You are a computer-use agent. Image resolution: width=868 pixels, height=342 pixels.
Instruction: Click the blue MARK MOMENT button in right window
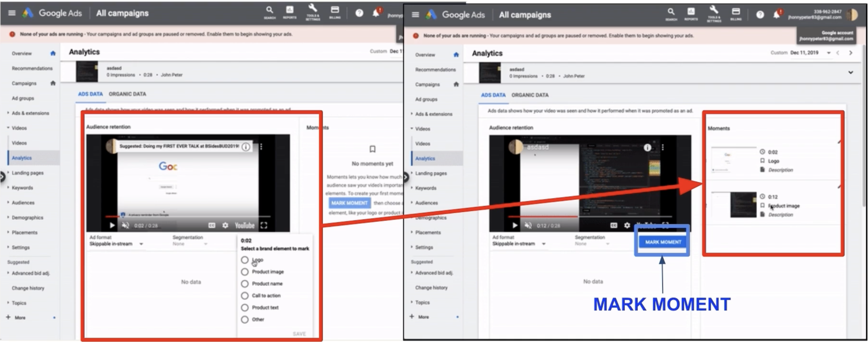coord(663,242)
